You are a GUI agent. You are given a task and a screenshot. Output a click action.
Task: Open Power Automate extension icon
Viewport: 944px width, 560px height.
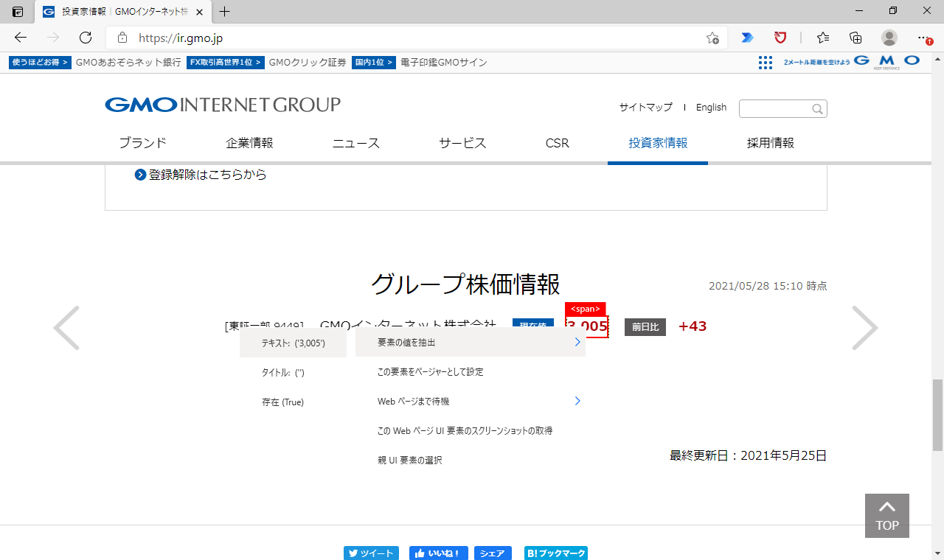coord(747,38)
